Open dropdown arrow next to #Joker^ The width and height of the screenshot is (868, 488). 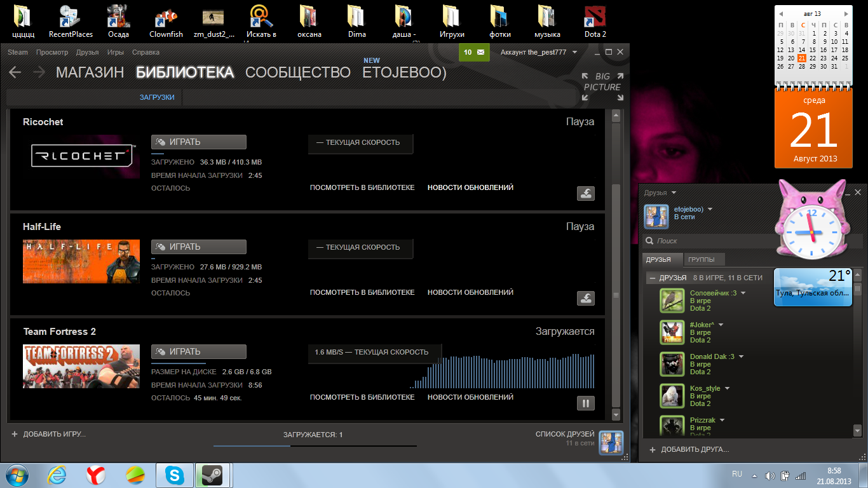(721, 325)
